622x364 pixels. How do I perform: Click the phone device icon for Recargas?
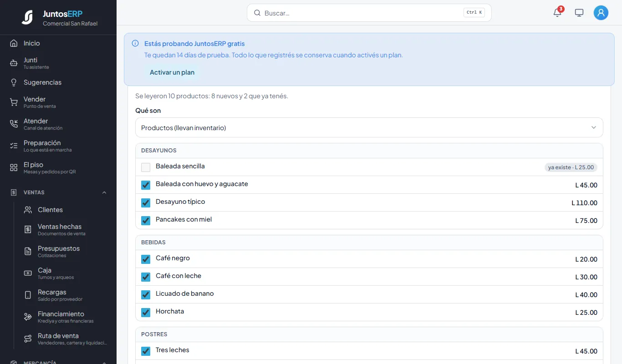(28, 295)
